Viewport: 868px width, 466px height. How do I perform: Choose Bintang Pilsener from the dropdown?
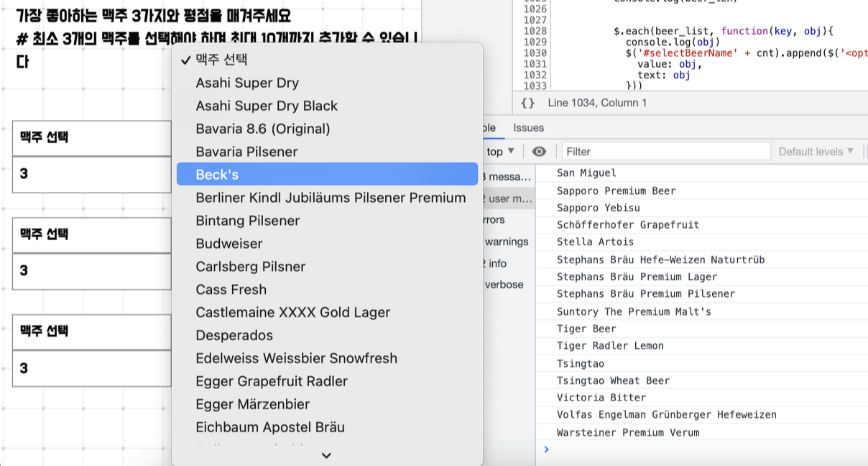(327, 221)
